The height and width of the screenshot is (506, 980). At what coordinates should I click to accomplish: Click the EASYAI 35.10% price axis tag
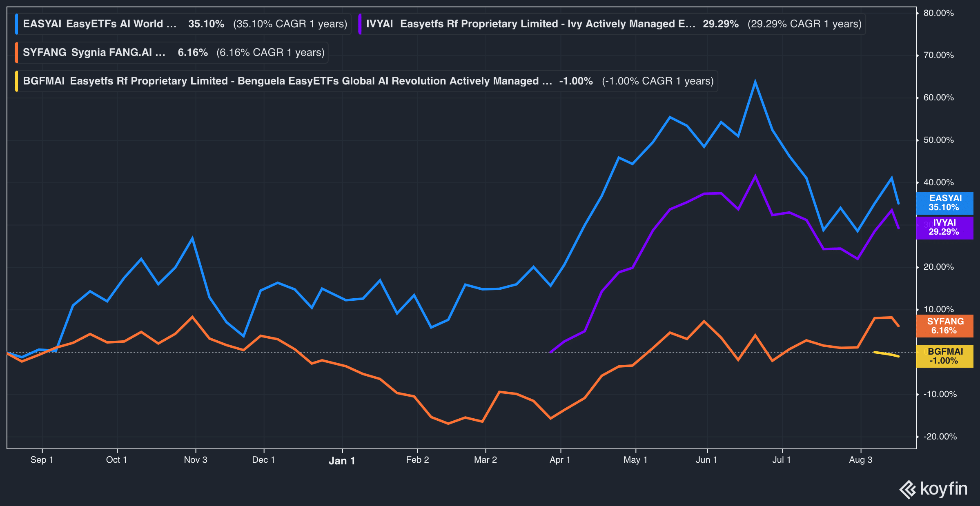click(945, 203)
